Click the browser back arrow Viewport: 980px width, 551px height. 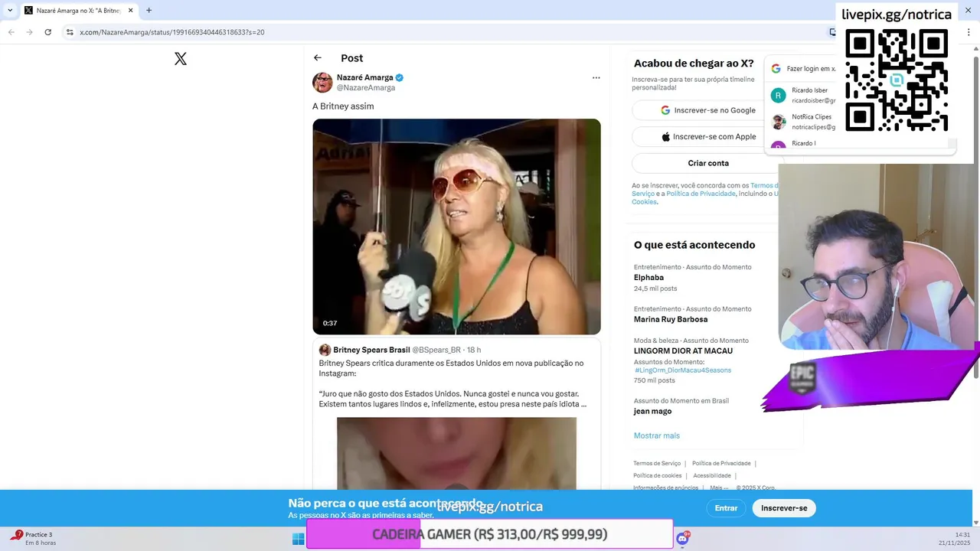pos(11,32)
